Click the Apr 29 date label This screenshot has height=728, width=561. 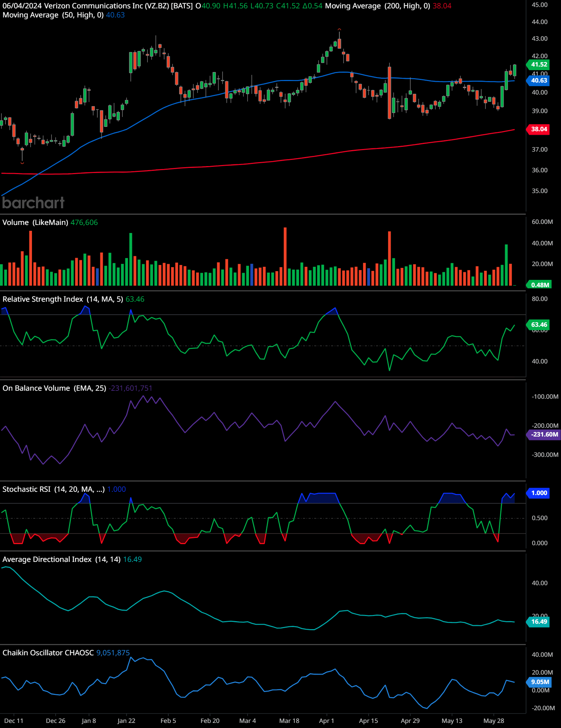(x=410, y=721)
